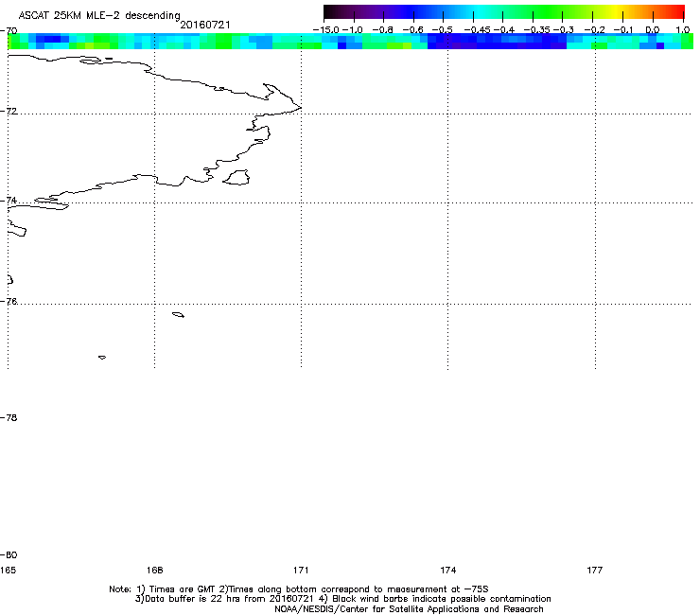
Task: Click the red end of the color scale
Action: point(676,11)
